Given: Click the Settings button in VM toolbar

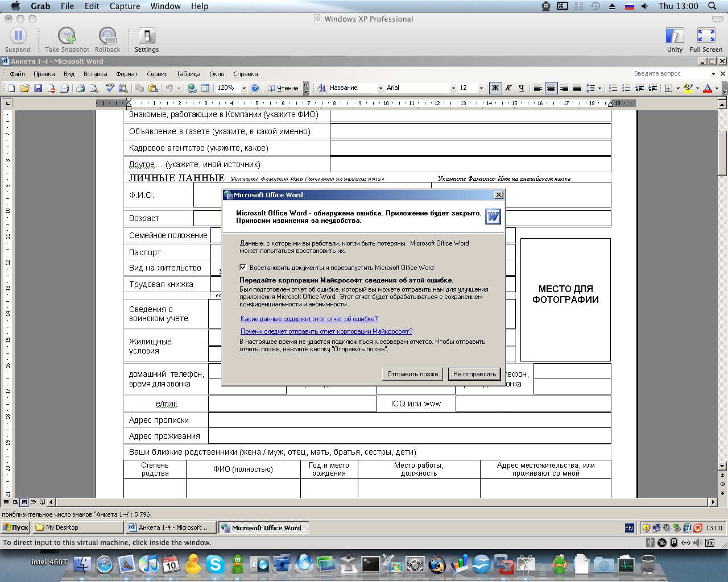Looking at the screenshot, I should coord(147,40).
